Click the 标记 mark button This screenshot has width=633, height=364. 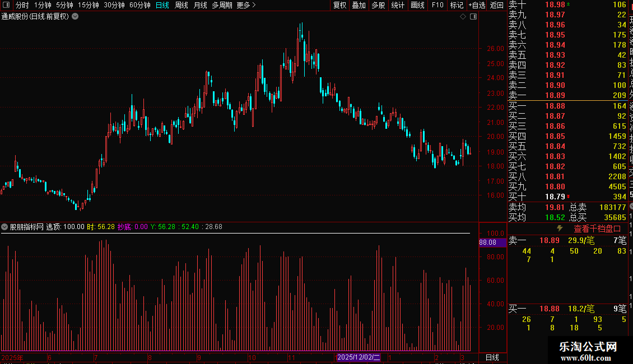(x=457, y=5)
